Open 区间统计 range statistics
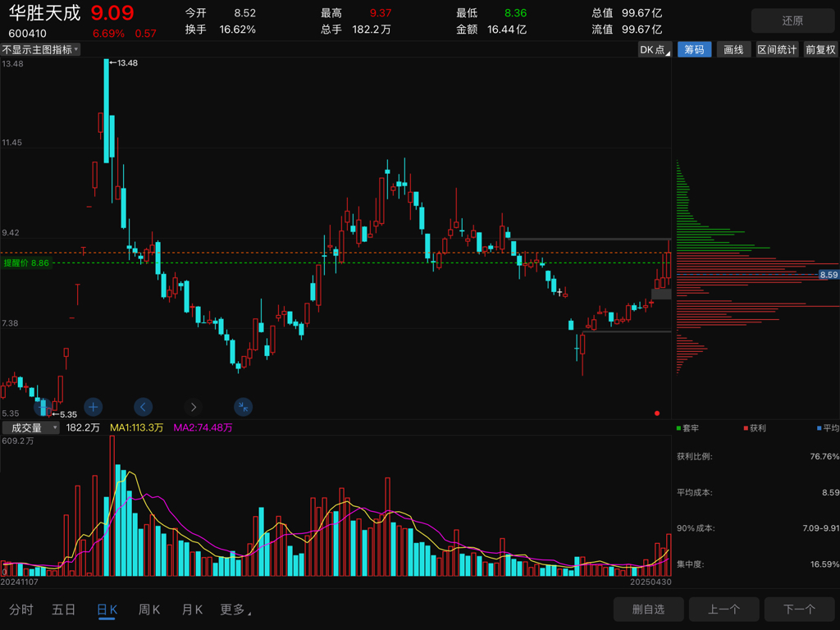Image resolution: width=840 pixels, height=630 pixels. coord(777,50)
